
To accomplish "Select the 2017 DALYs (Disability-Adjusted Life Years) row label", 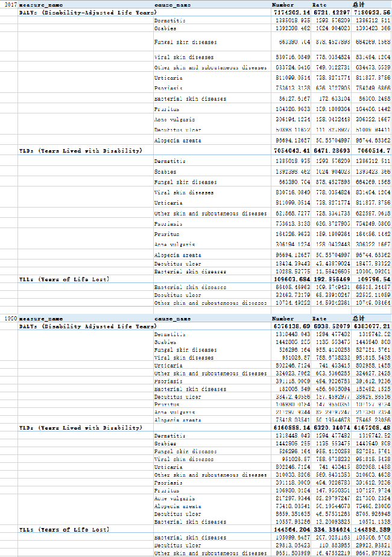I will click(x=87, y=13).
